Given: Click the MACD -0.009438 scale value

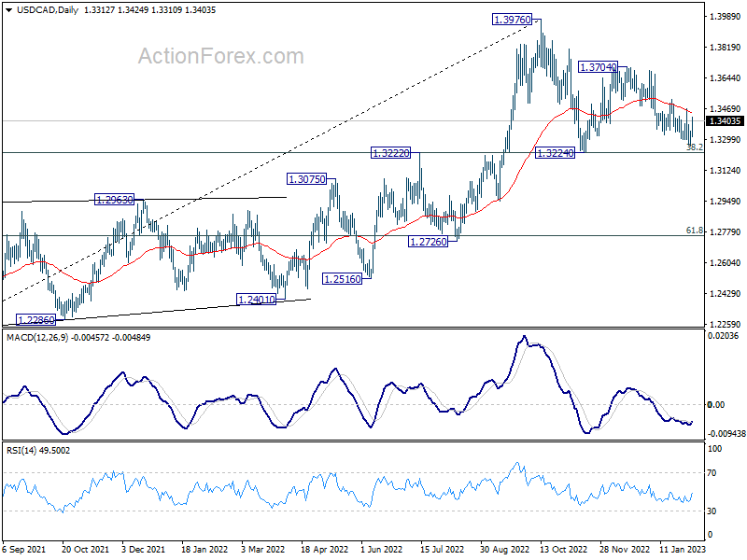Looking at the screenshot, I should (726, 433).
